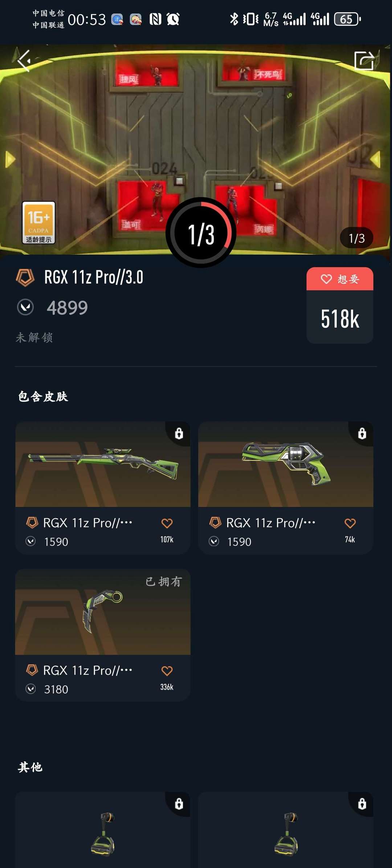Tap the Valorant points icon beside 4899
The width and height of the screenshot is (392, 868).
(25, 307)
